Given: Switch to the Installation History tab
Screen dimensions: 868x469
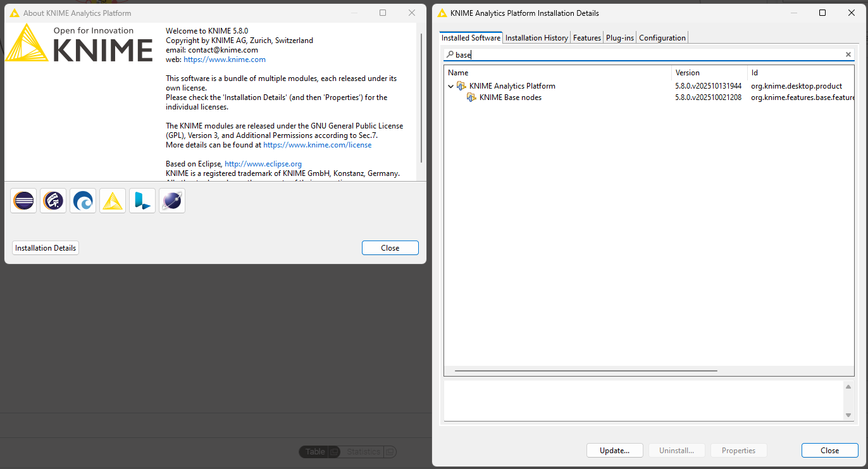Looking at the screenshot, I should point(536,38).
